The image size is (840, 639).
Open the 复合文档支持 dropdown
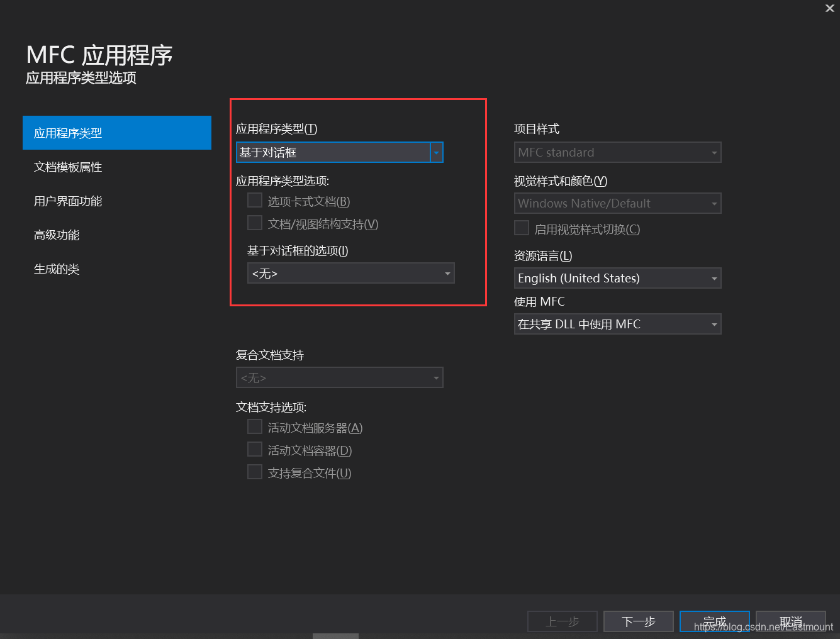coord(340,377)
